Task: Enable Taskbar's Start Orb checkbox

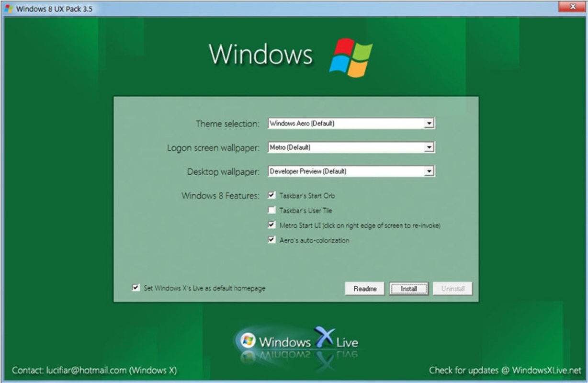Action: (x=272, y=195)
